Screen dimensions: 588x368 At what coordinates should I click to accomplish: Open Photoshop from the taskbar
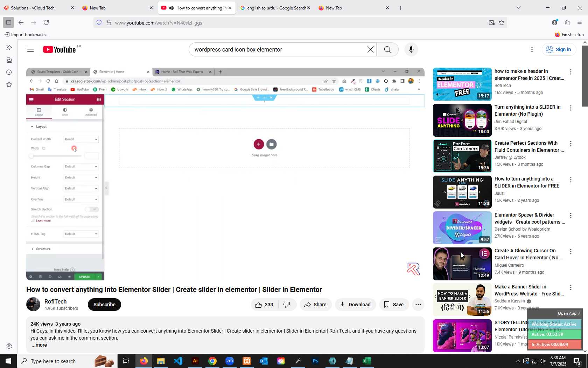coord(315,361)
